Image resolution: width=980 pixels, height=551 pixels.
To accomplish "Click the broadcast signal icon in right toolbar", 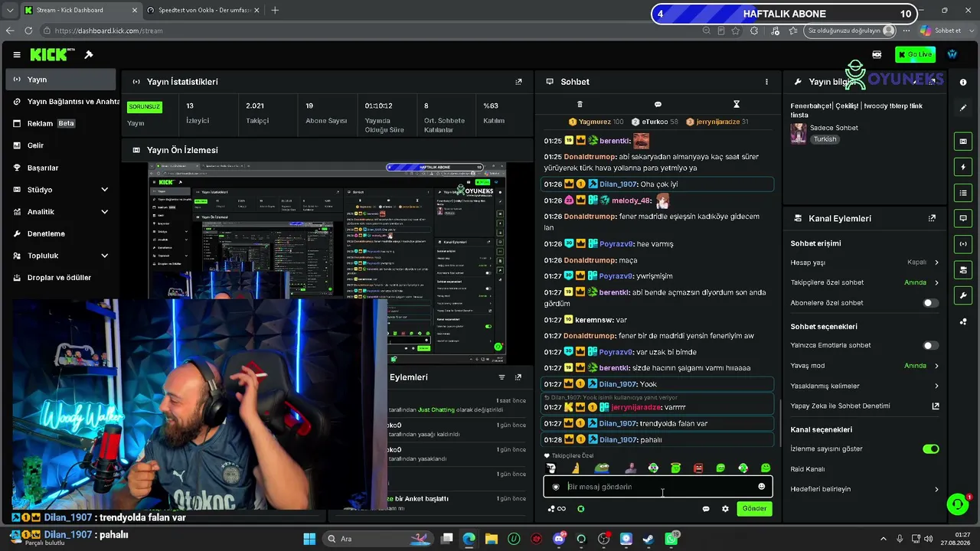I will coord(963,244).
